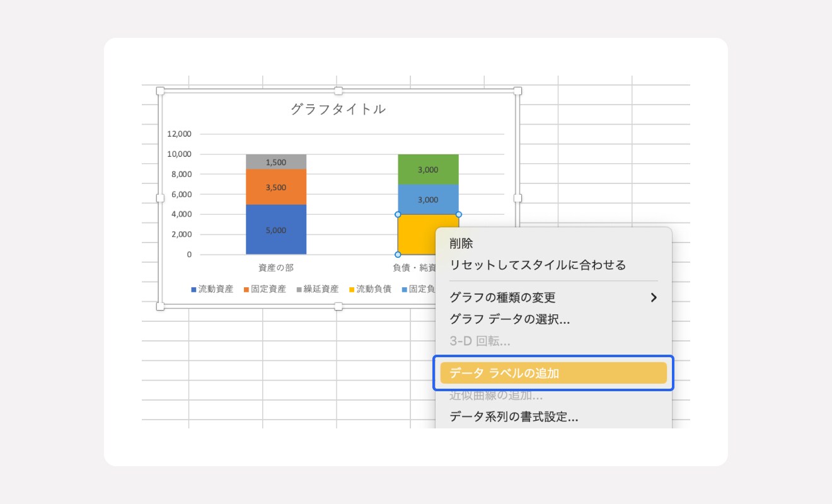832x504 pixels.
Task: Open グラフの種類の変更 submenu
Action: [553, 297]
